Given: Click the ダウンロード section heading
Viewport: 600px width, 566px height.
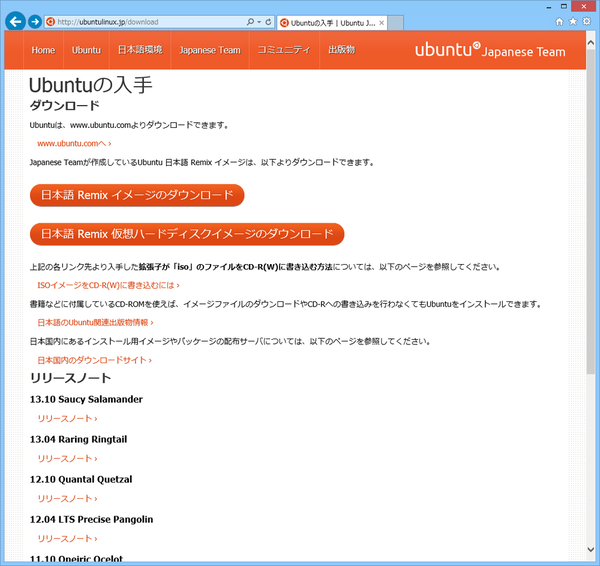Looking at the screenshot, I should pyautogui.click(x=65, y=106).
